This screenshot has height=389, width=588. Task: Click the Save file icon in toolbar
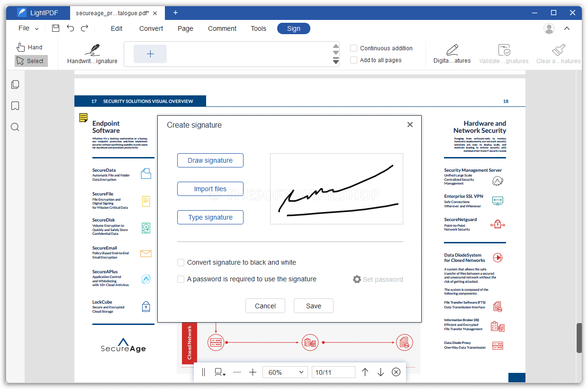pyautogui.click(x=55, y=28)
